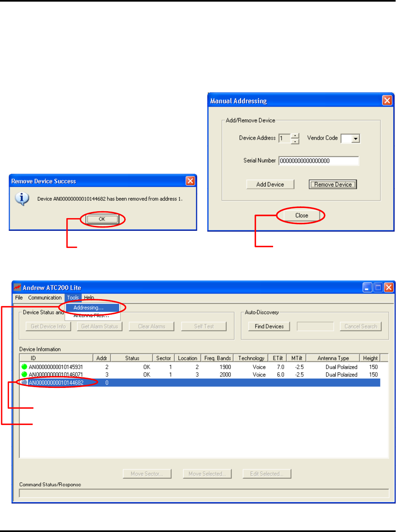Click the Auto-Discovery progress field
Viewport: 396px width, 532px height.
[315, 326]
